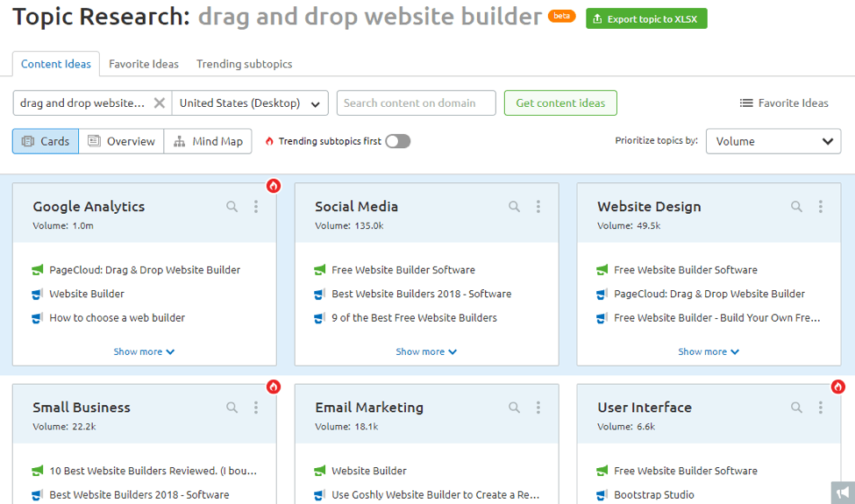Click search icon on Website Design card
Viewport: 855px width, 504px height.
point(796,207)
